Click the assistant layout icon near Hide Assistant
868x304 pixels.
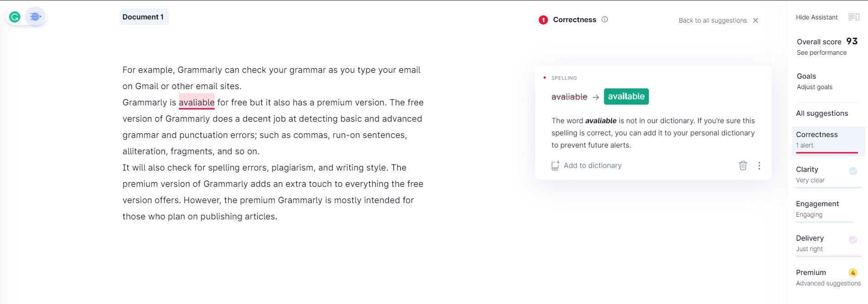click(853, 16)
